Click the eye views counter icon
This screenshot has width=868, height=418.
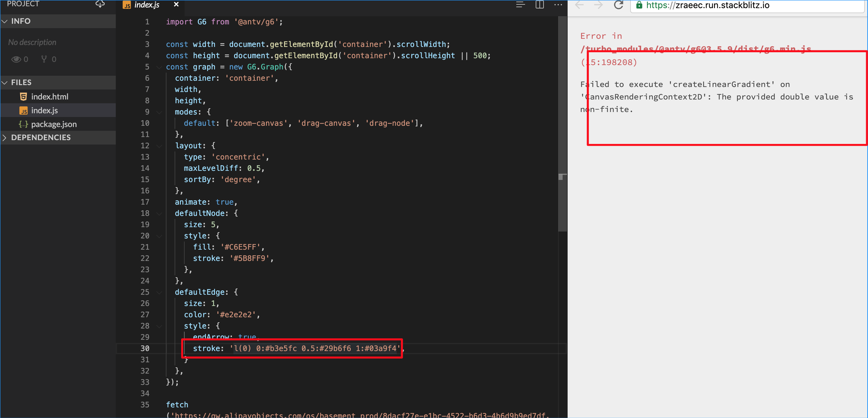click(x=17, y=59)
